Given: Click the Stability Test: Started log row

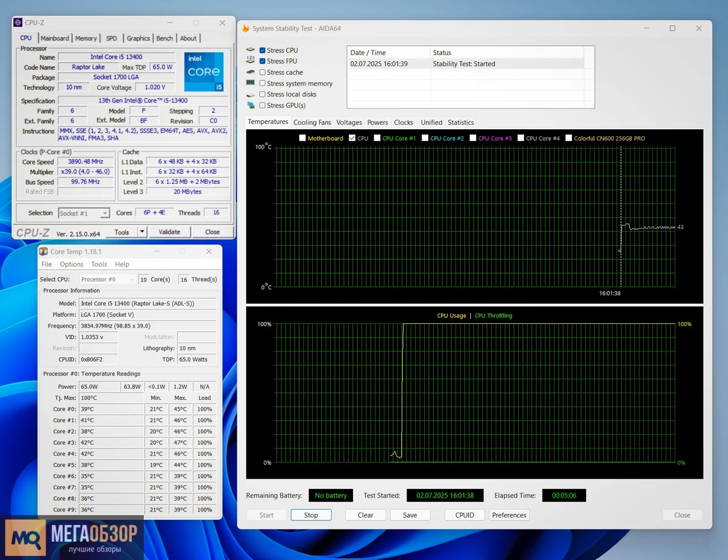Looking at the screenshot, I should click(x=466, y=64).
